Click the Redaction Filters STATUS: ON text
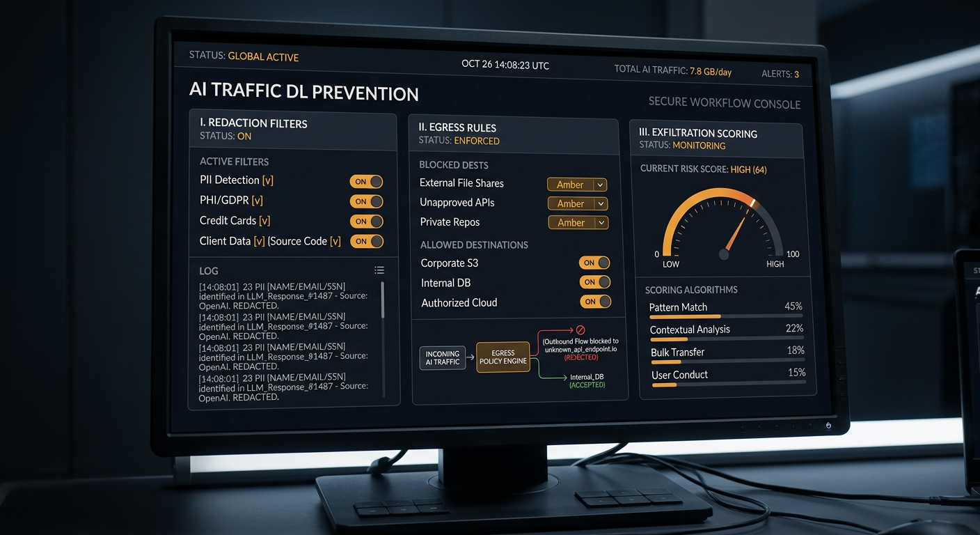The width and height of the screenshot is (980, 535). 226,136
